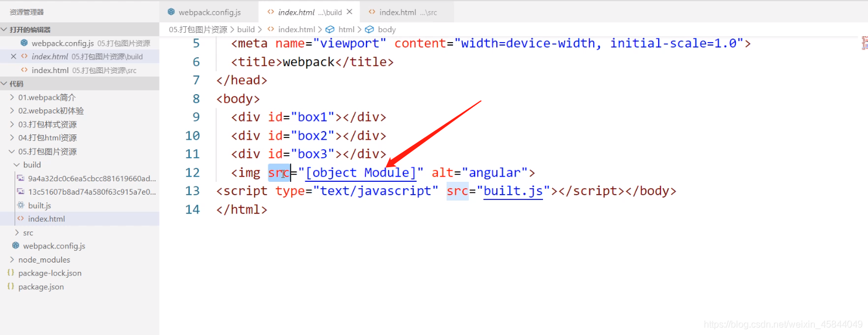Click webpack icon in open editors list

coord(24,43)
